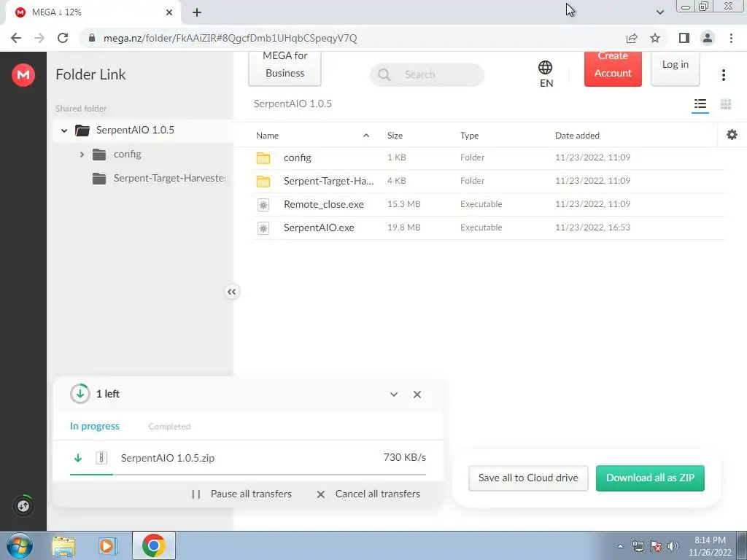Image resolution: width=747 pixels, height=560 pixels.
Task: View site lock information
Action: click(x=92, y=38)
